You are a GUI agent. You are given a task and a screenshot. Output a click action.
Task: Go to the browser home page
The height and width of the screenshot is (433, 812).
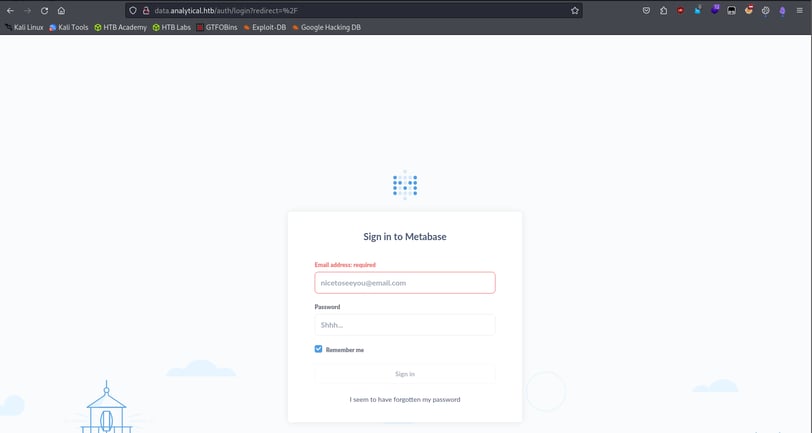[x=61, y=10]
